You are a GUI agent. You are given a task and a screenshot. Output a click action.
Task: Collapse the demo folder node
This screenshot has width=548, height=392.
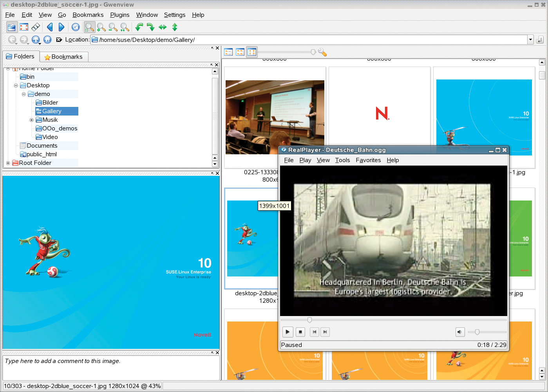24,94
